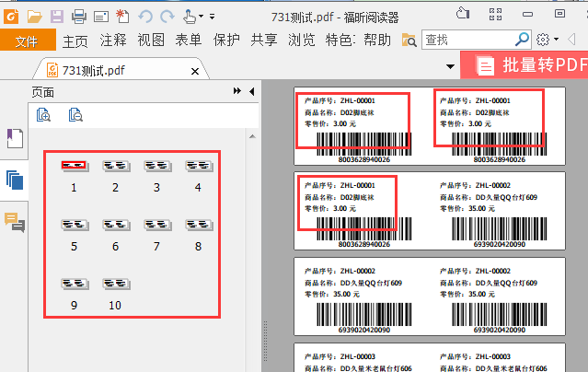Open the bookmarks sidebar panel icon
The image size is (588, 372).
pyautogui.click(x=14, y=138)
